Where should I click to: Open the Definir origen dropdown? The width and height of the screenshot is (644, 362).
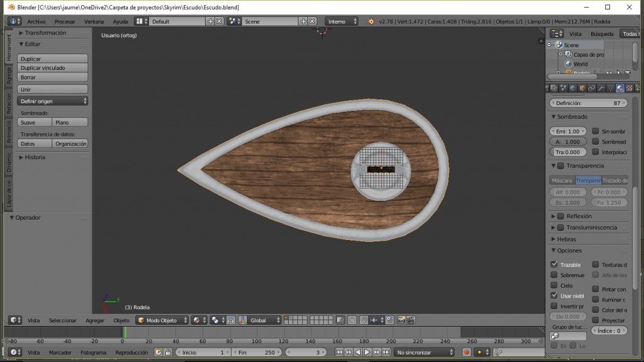click(x=53, y=101)
